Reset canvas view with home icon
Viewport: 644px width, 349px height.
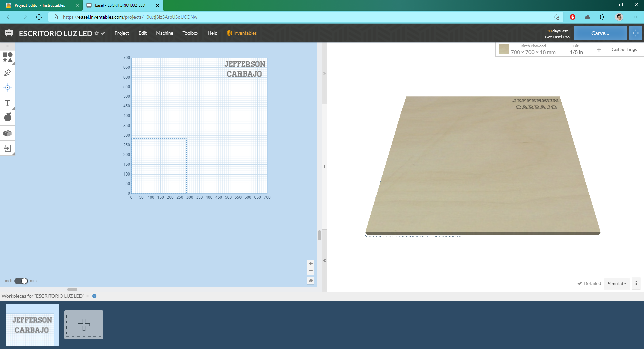[x=311, y=281]
